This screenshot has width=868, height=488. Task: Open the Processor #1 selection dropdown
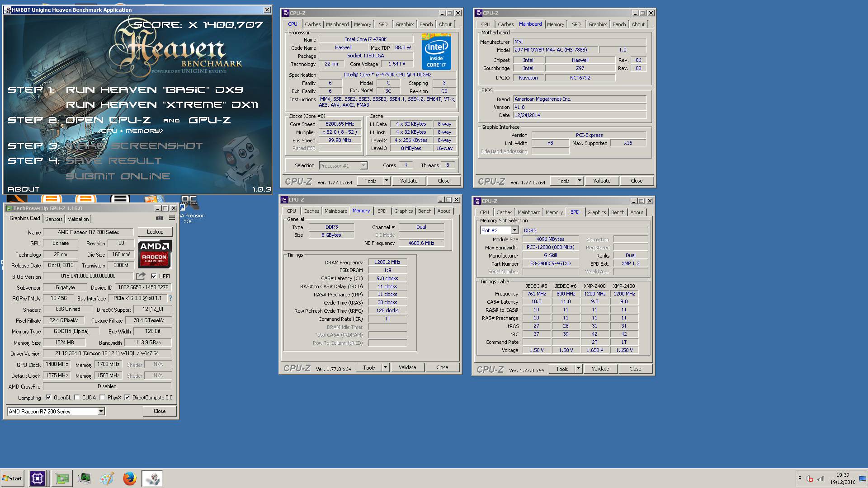pos(363,166)
